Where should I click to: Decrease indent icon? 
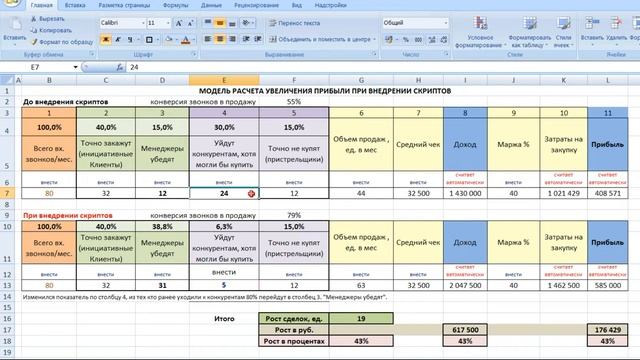click(x=246, y=39)
